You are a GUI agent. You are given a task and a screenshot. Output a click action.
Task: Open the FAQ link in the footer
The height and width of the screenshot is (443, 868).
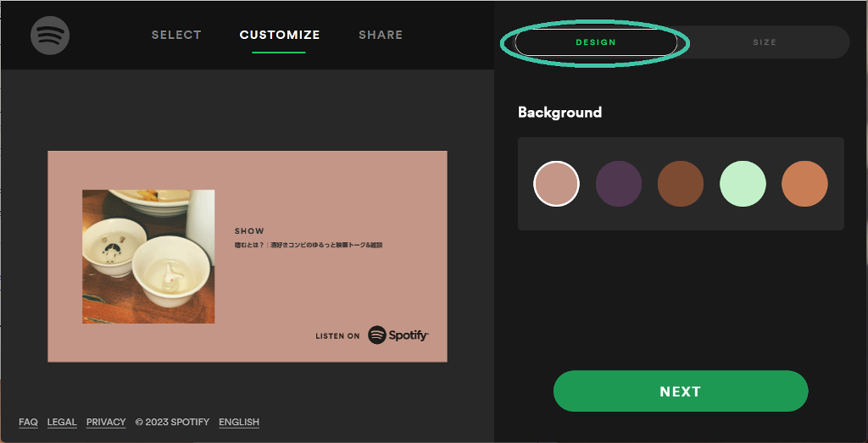click(28, 422)
